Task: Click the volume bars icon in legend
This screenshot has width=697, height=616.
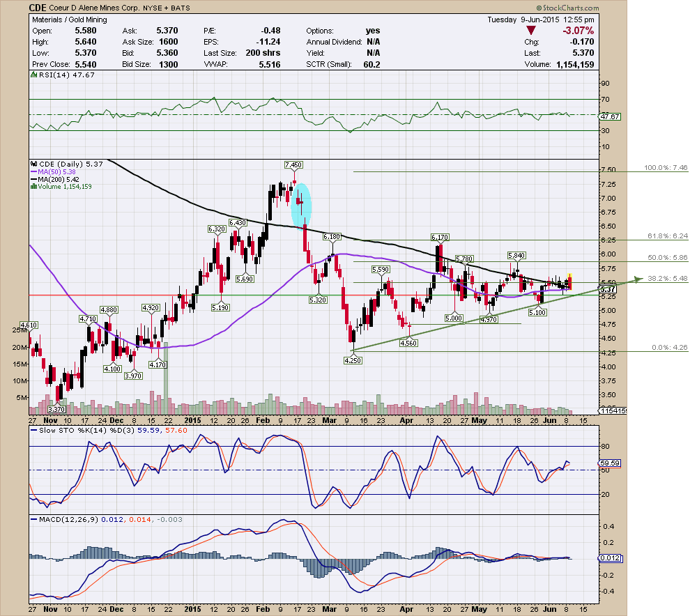Action: (33, 187)
